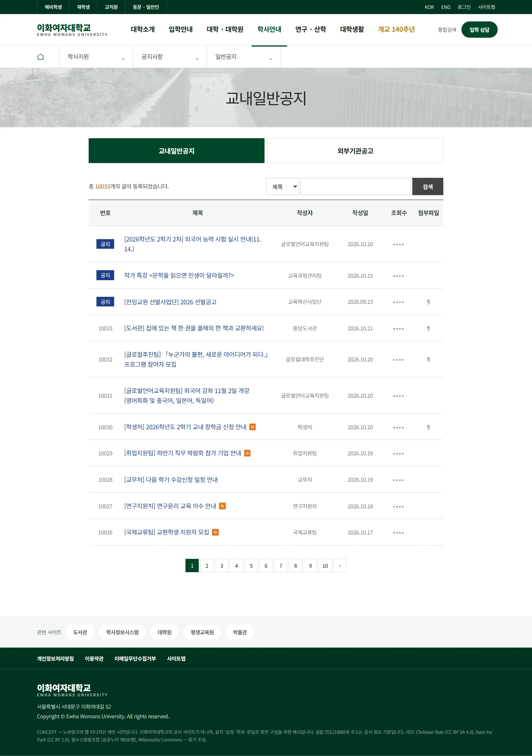Open attachment icon for 글로컬추진팀 post 10032

[428, 360]
